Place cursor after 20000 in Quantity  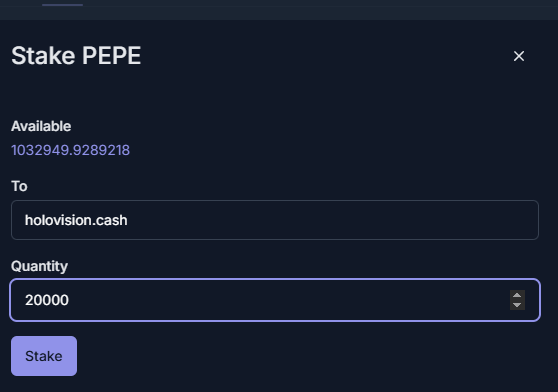pos(69,300)
